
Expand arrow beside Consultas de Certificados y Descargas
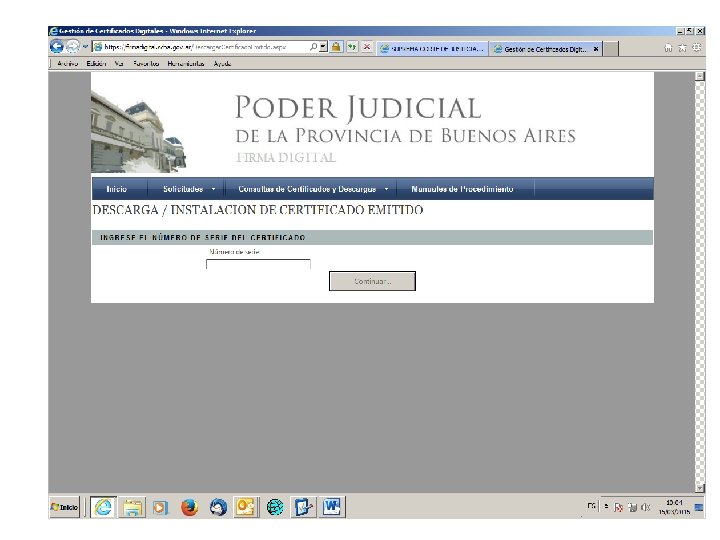pyautogui.click(x=387, y=189)
